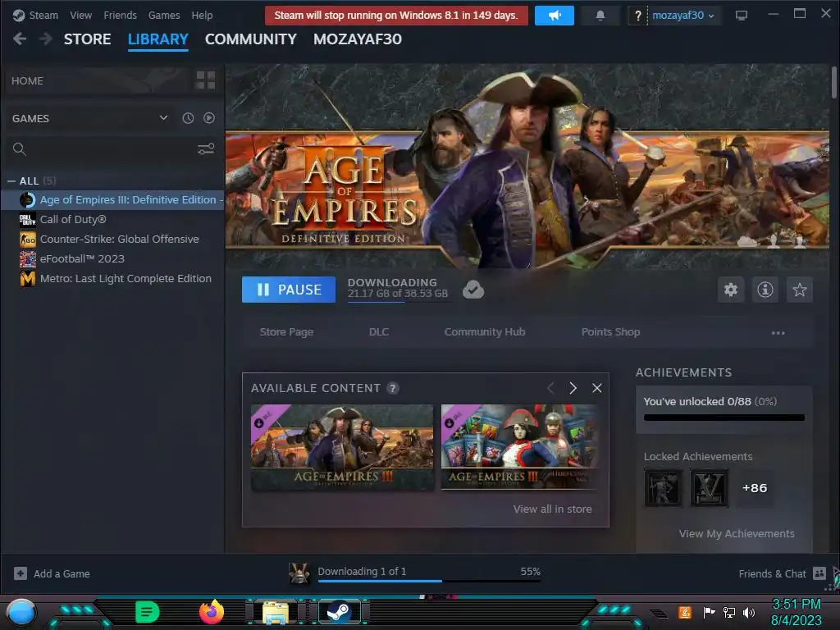
Task: Click the Add a Game plus icon
Action: coord(21,573)
